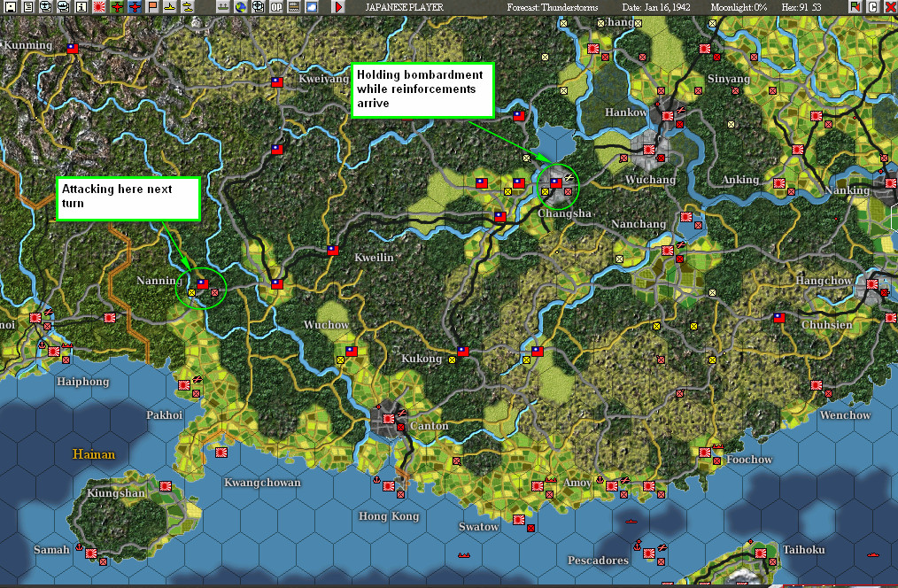Select the Japanese base at Swatow

(519, 520)
